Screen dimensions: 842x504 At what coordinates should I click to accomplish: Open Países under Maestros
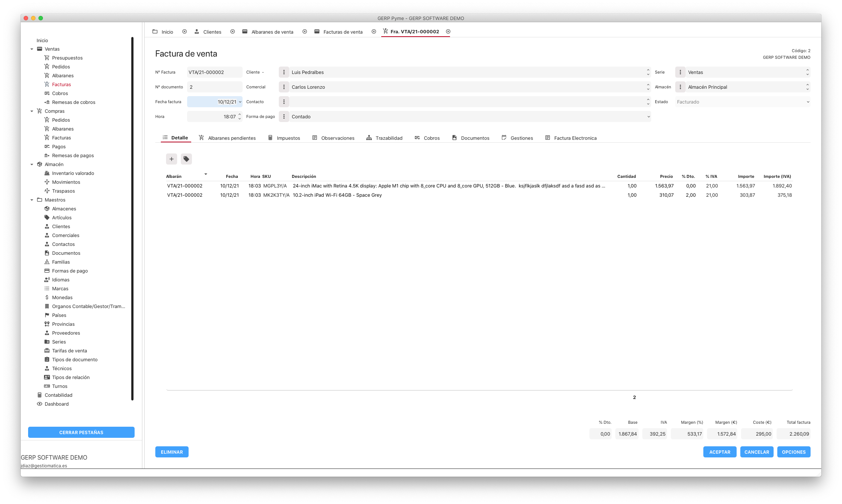point(59,315)
